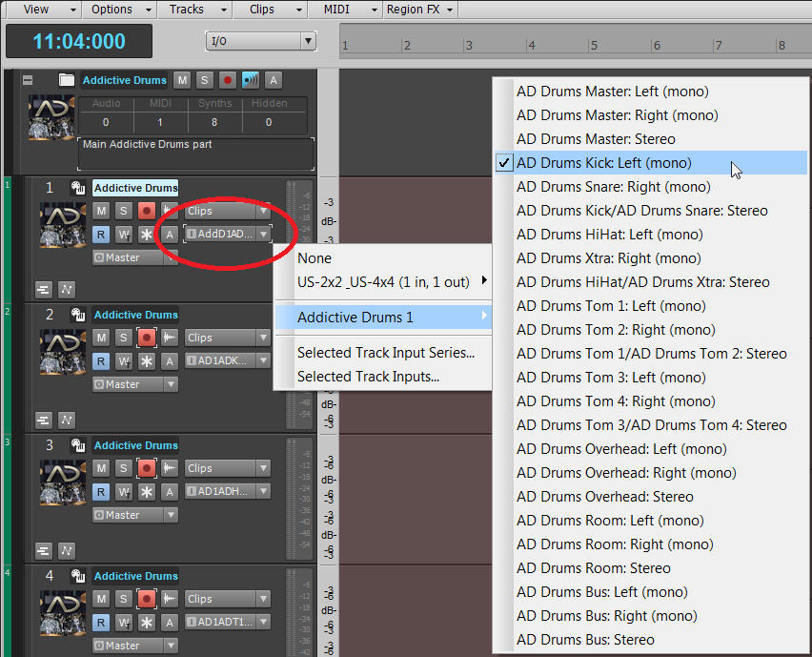Show track 1 lanes button
This screenshot has width=812, height=657.
coord(44,290)
